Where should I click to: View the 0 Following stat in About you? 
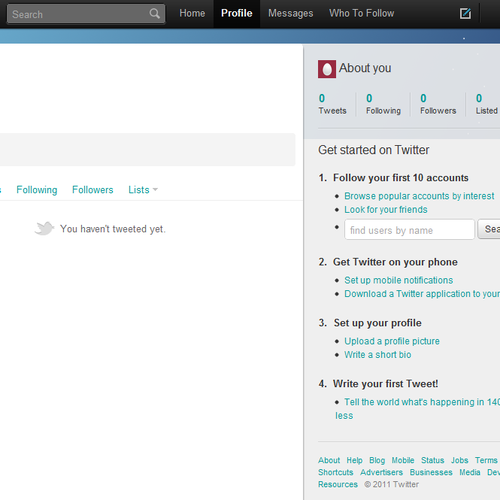pyautogui.click(x=383, y=104)
